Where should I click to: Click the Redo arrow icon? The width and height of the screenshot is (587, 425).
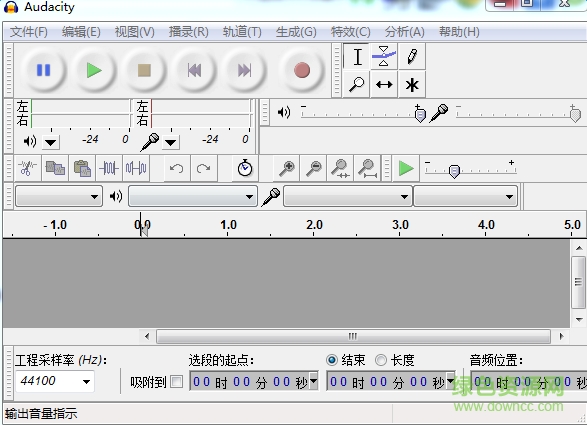click(203, 169)
